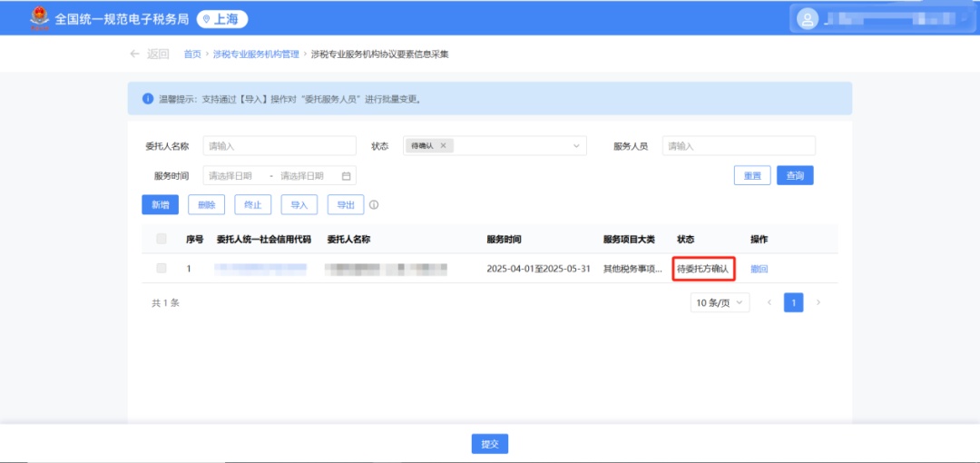Click the 查询 button

(795, 176)
